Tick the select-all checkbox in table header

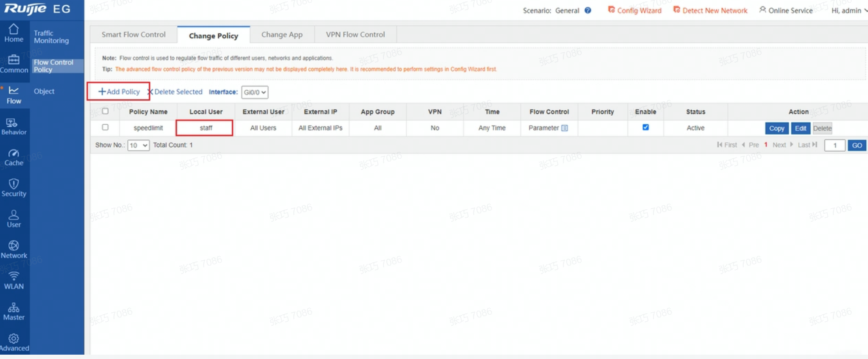click(x=105, y=111)
